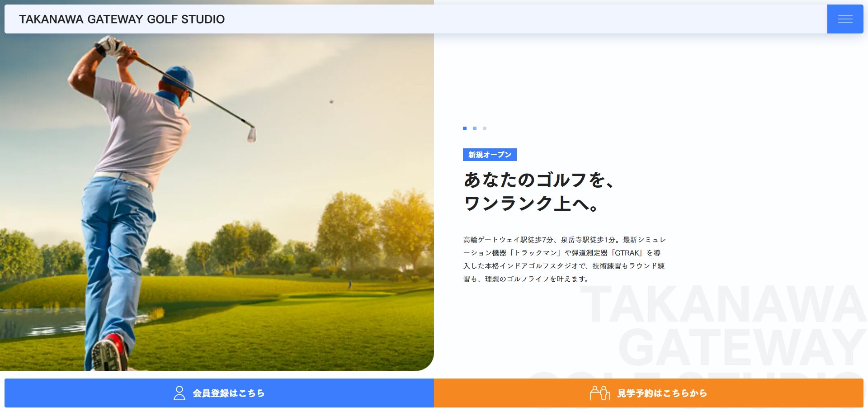This screenshot has width=868, height=412.
Task: Click the ワンランク上へ。 headline line
Action: click(x=532, y=204)
